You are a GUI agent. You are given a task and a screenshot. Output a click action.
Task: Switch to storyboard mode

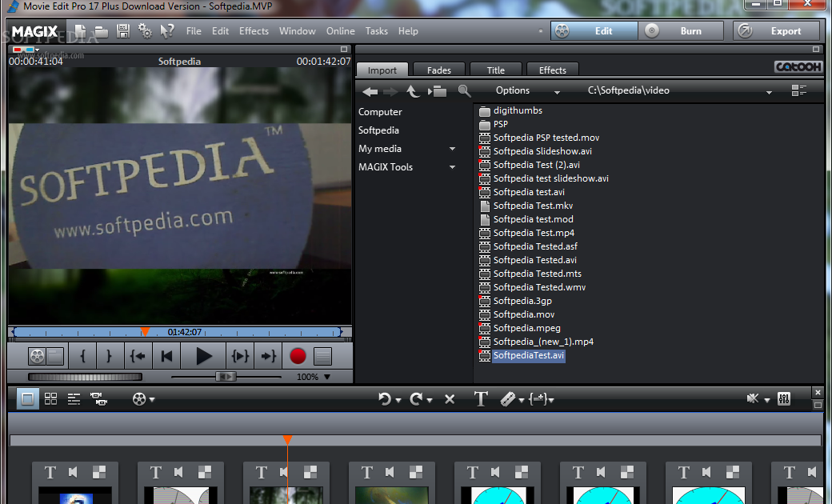pyautogui.click(x=27, y=398)
